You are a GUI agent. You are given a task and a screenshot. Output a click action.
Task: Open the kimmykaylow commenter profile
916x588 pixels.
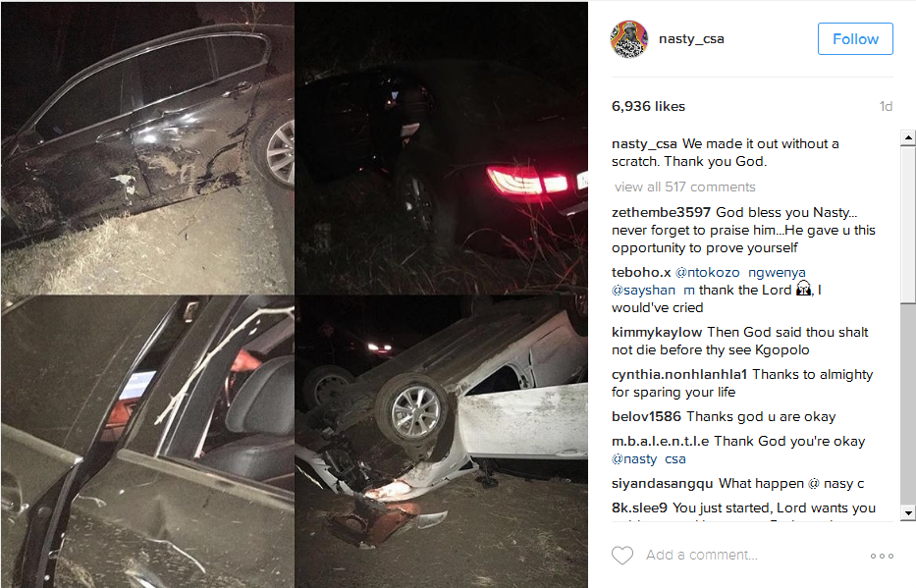[x=657, y=332]
